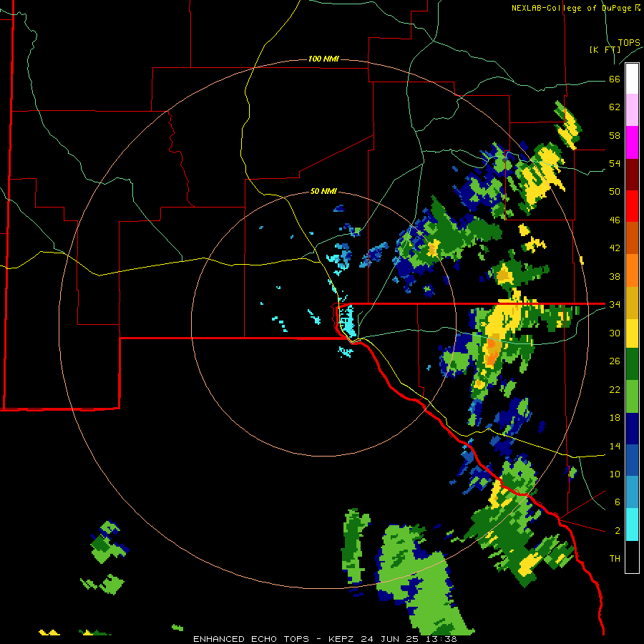Viewport: 644px width, 644px height.
Task: Pick the navy blue color scale swatch
Action: coord(632,429)
